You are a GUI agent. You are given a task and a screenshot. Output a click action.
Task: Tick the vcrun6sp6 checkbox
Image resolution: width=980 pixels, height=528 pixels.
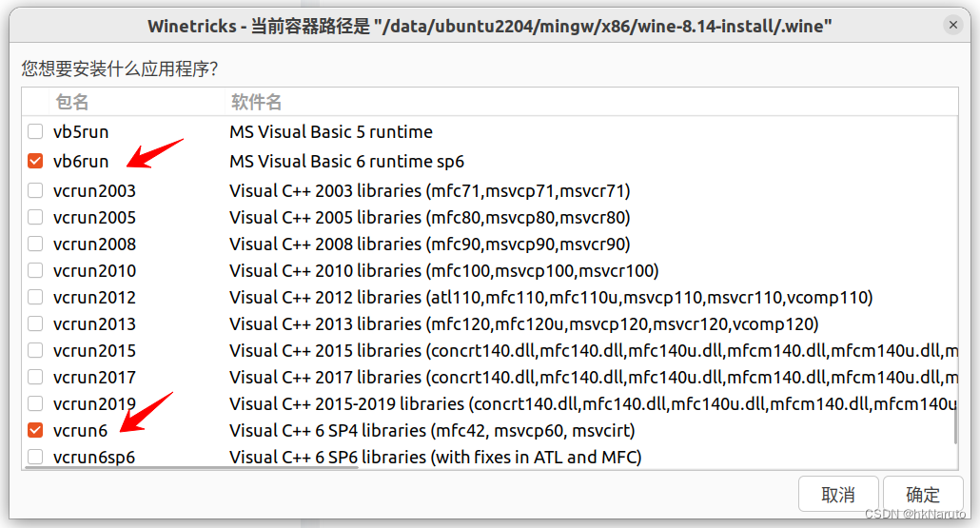click(35, 457)
